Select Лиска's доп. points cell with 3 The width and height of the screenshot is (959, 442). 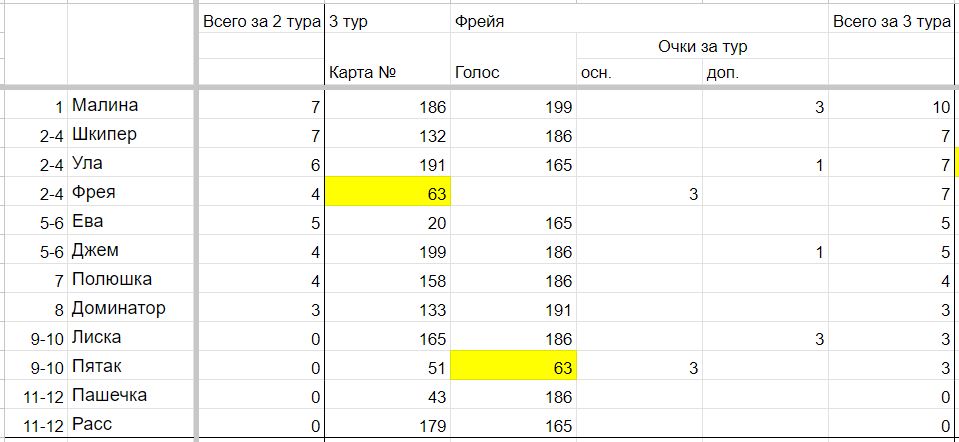click(765, 337)
